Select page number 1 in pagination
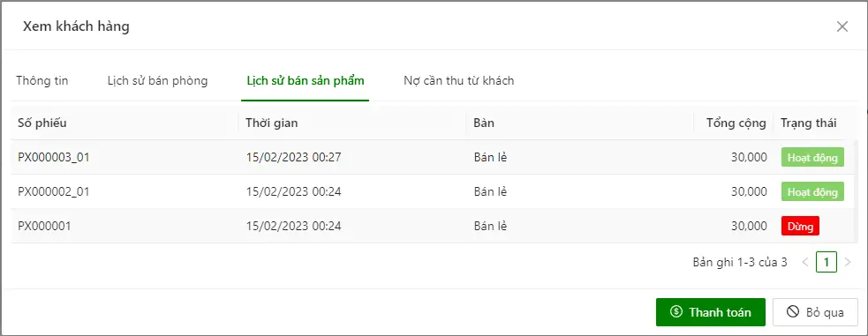Screen dimensions: 868x336 (826, 262)
